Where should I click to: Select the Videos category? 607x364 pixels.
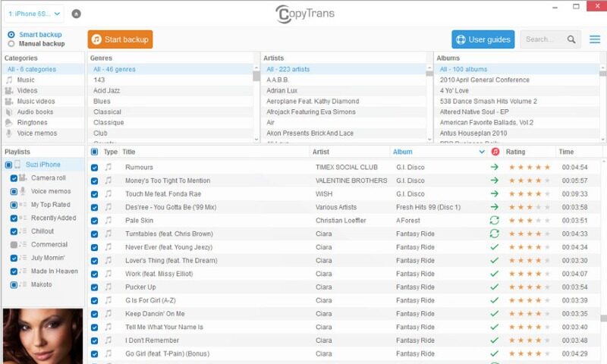point(42,90)
